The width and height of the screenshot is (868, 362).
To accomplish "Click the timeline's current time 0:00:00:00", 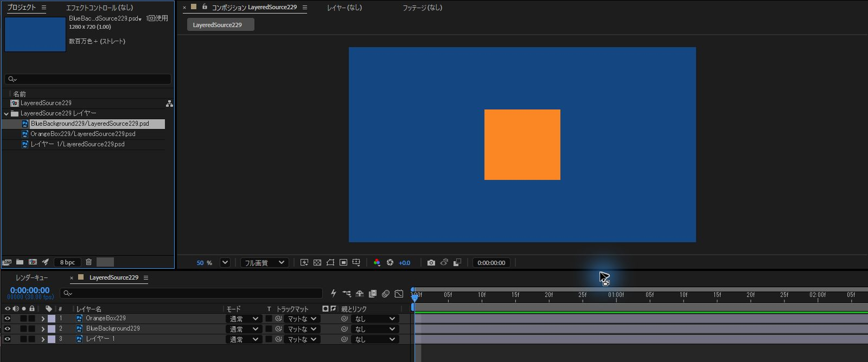I will 30,290.
